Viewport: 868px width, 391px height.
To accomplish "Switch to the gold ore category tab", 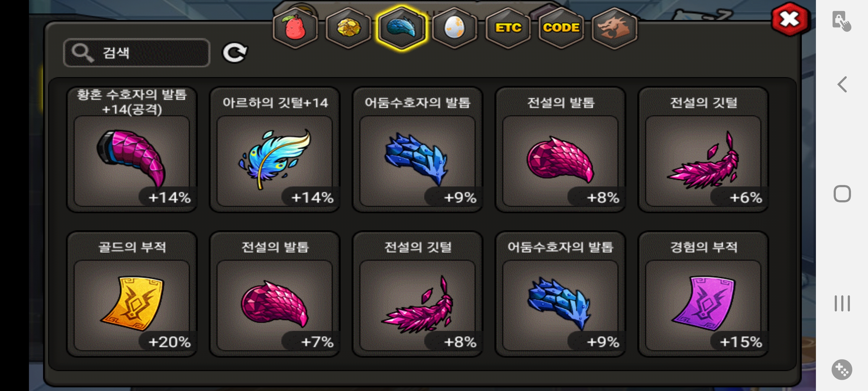I will [x=348, y=28].
